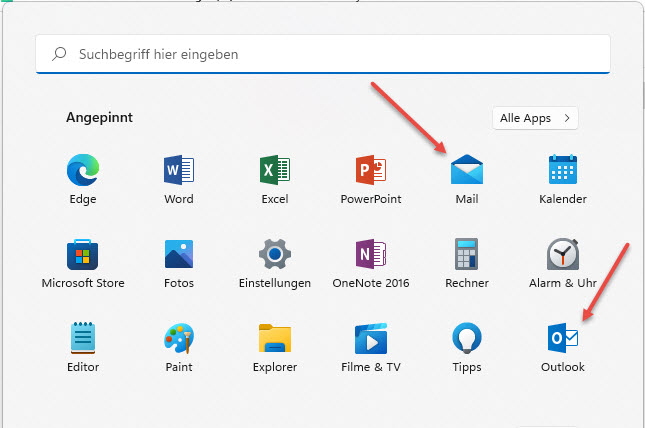
Task: Launch Word from pinned apps
Action: (178, 172)
